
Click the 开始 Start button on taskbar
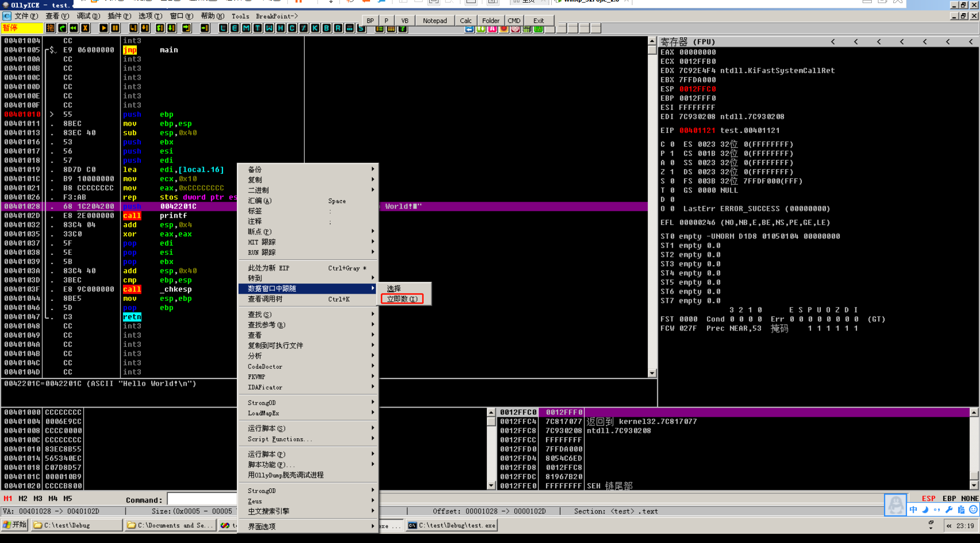coord(15,525)
